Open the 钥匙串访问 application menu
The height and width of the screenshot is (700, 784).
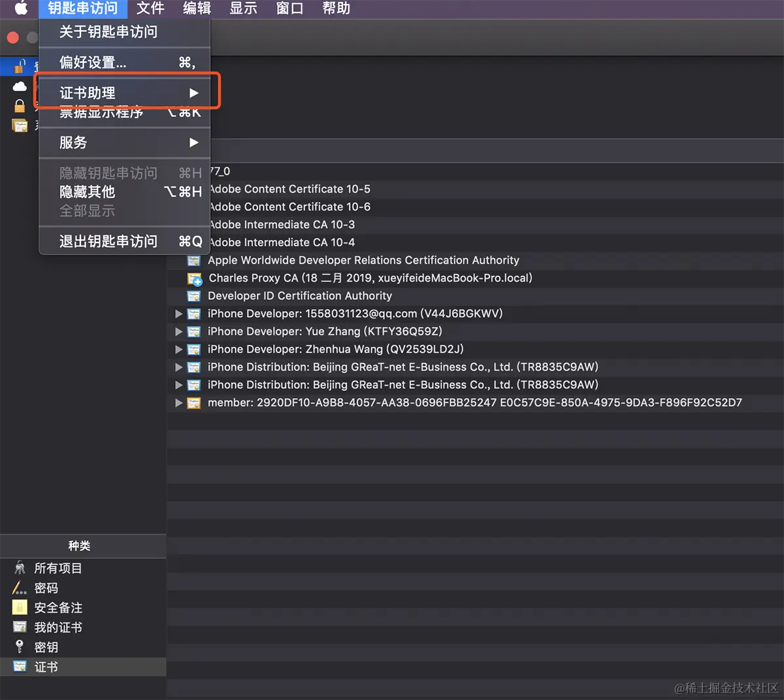pos(83,8)
